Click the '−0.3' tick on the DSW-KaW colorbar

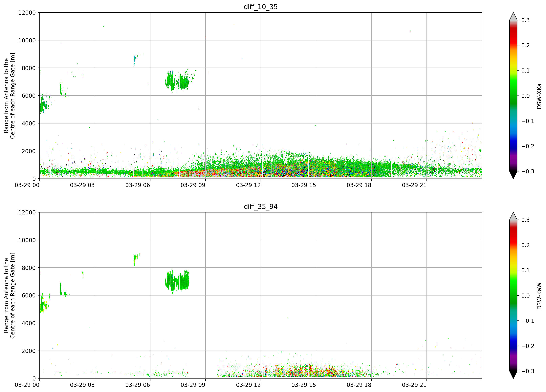click(x=528, y=371)
